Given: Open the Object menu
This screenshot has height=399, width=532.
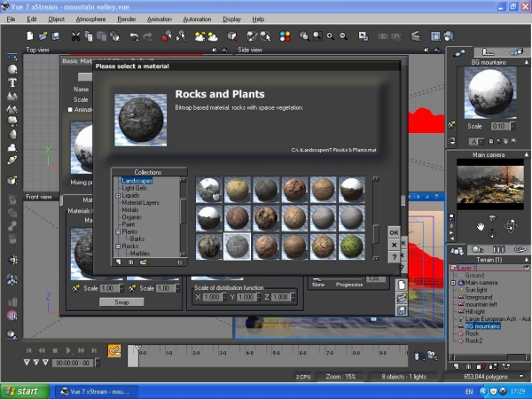Looking at the screenshot, I should coord(57,19).
